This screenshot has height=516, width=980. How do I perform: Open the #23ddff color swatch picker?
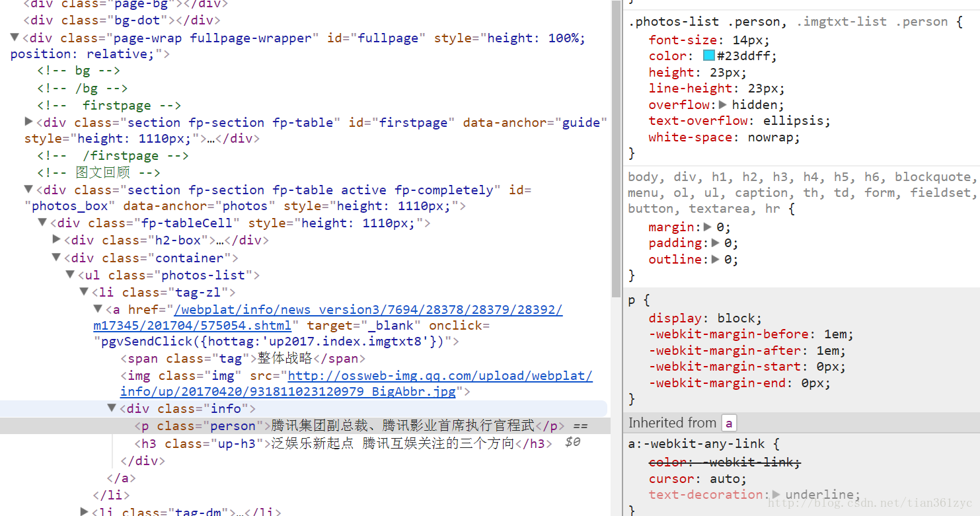(x=709, y=55)
